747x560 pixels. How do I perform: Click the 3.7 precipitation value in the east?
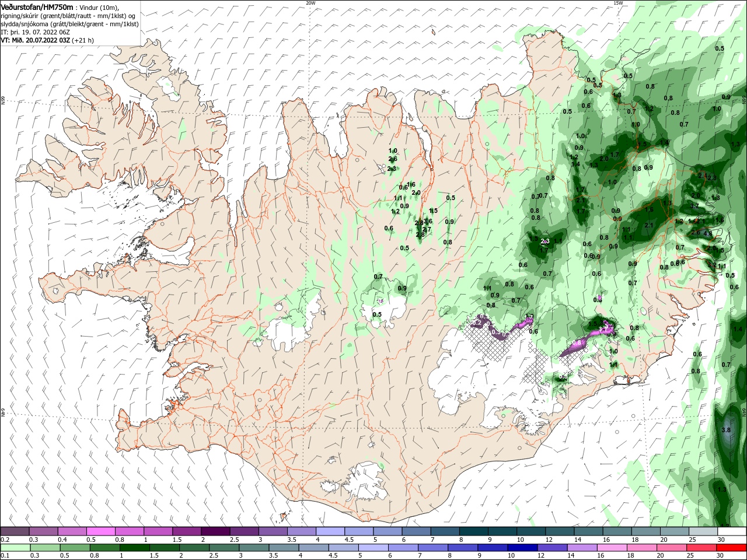pos(694,206)
